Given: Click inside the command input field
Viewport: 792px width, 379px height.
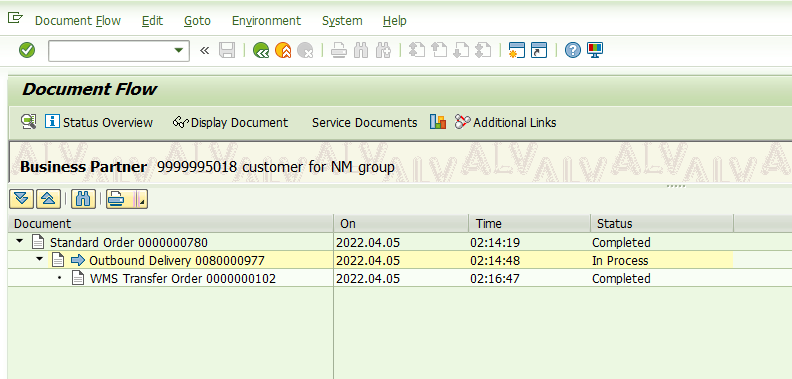Looking at the screenshot, I should pyautogui.click(x=111, y=51).
